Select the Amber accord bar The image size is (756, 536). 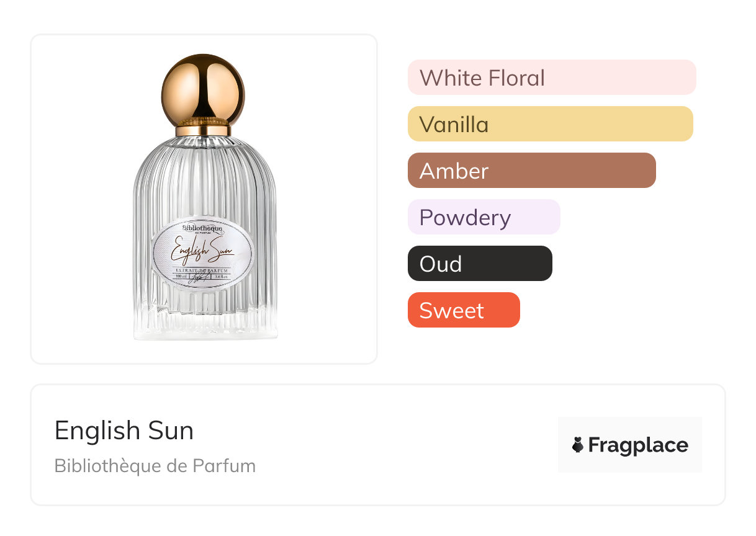(x=531, y=171)
